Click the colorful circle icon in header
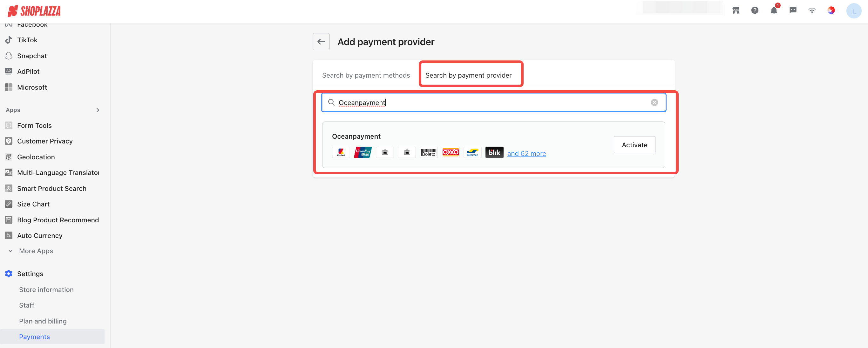 [831, 10]
